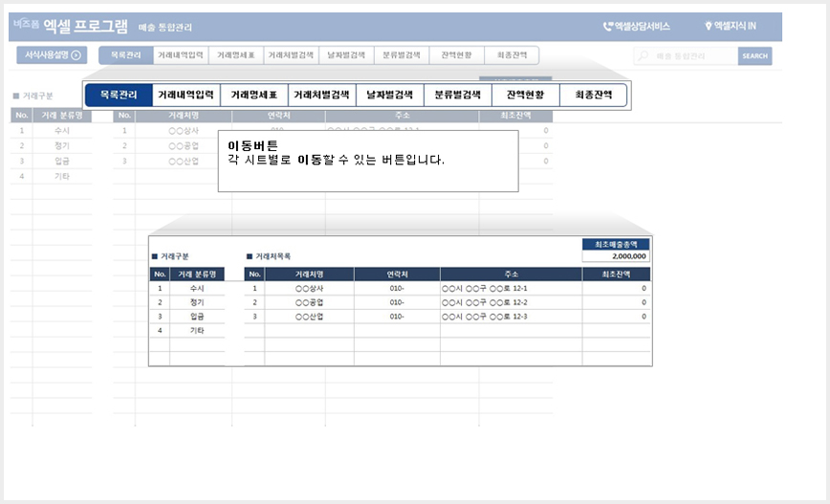Select 거래내역입력 in the small faded tab bar
The width and height of the screenshot is (830, 504).
coord(181,55)
